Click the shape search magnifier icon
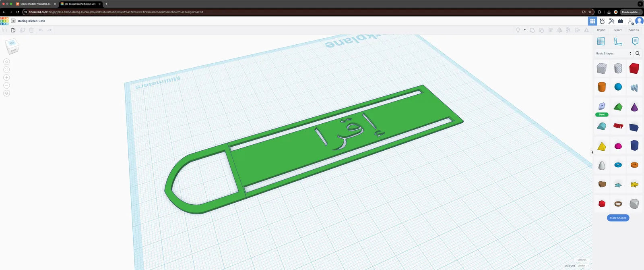This screenshot has width=644, height=270. [x=638, y=54]
